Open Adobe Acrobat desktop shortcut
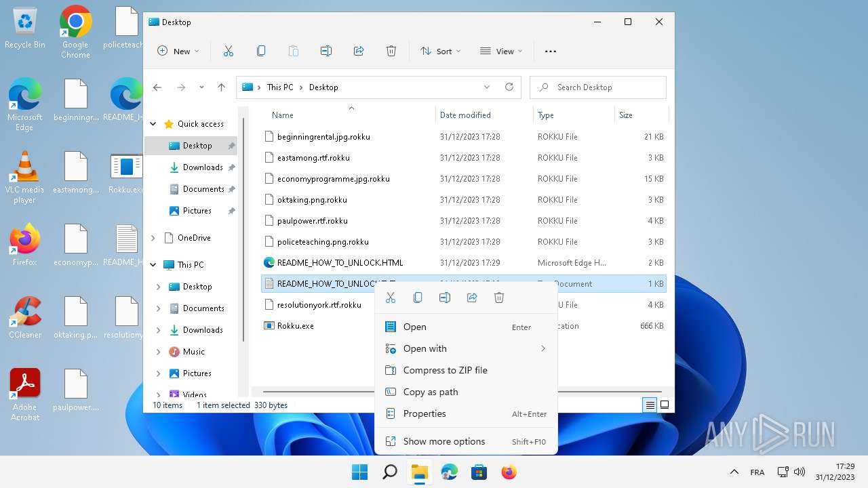The height and width of the screenshot is (488, 868). pos(25,394)
